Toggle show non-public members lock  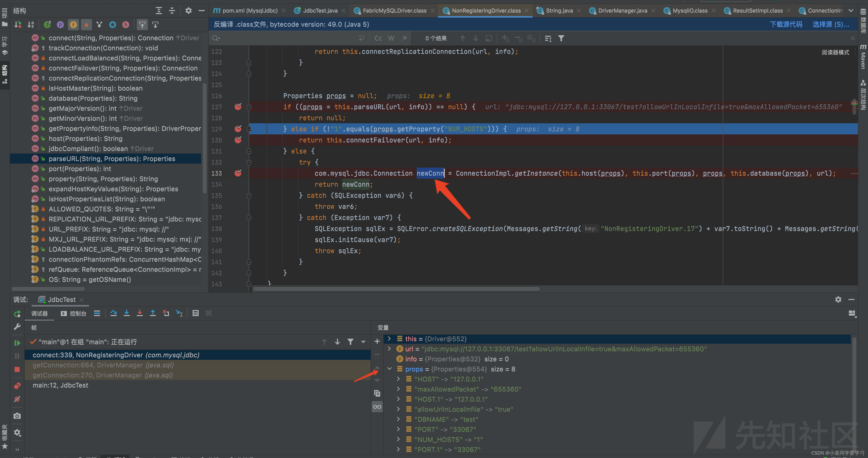click(86, 25)
